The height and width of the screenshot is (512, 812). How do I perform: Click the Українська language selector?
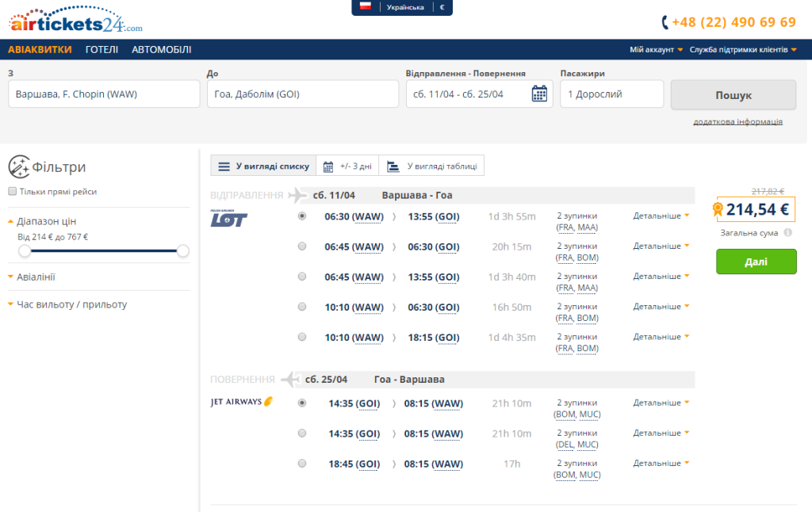click(405, 7)
